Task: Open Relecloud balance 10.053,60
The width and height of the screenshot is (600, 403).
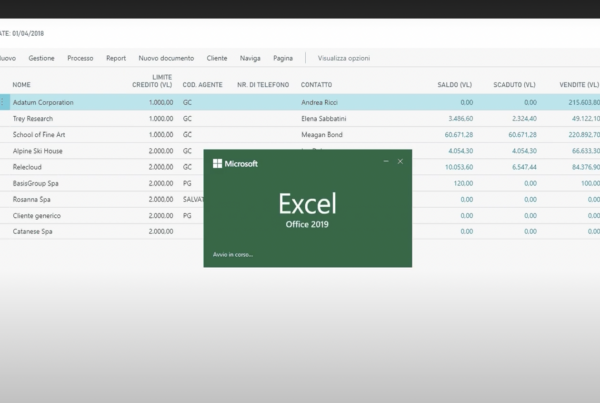Action: point(459,167)
